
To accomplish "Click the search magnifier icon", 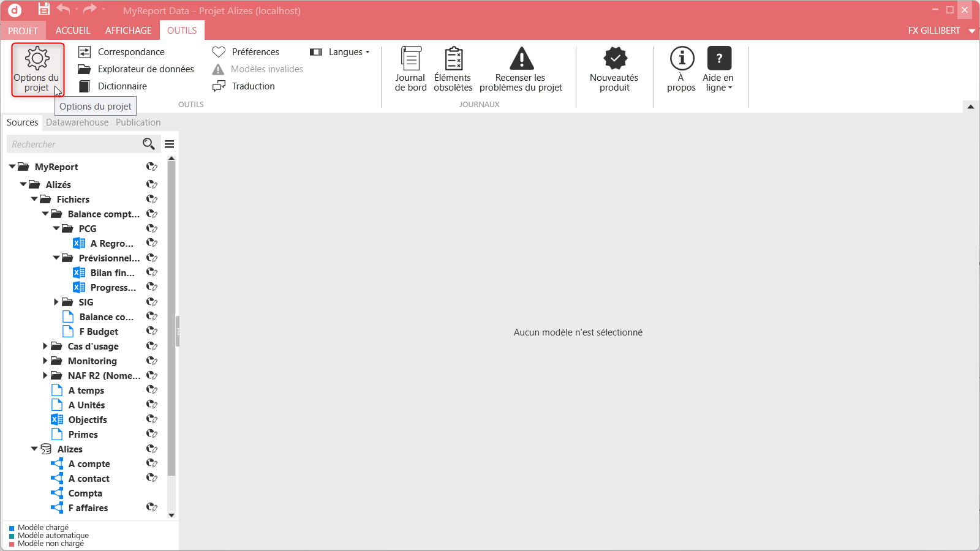I will click(149, 144).
